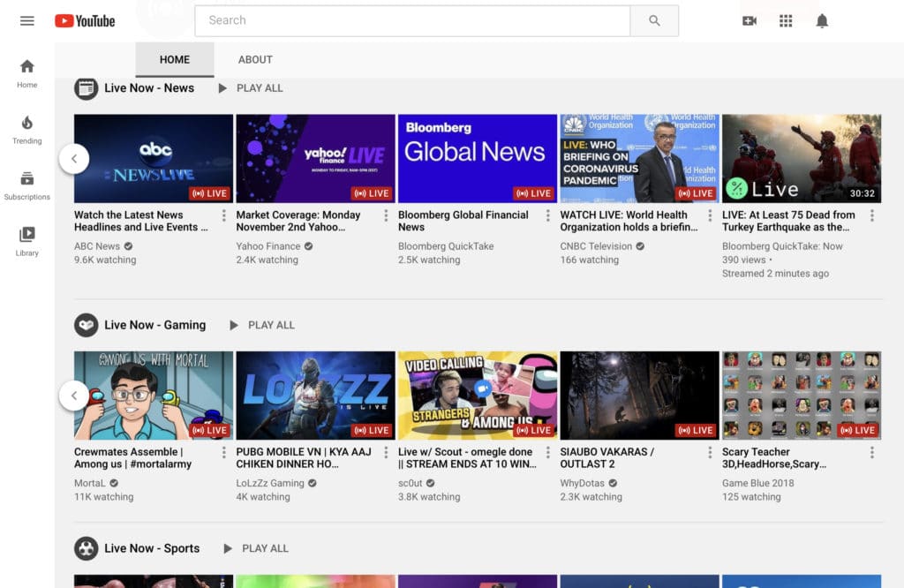The height and width of the screenshot is (588, 904).
Task: Open title 'LIVE: At Least 75 Dead'
Action: [x=788, y=222]
